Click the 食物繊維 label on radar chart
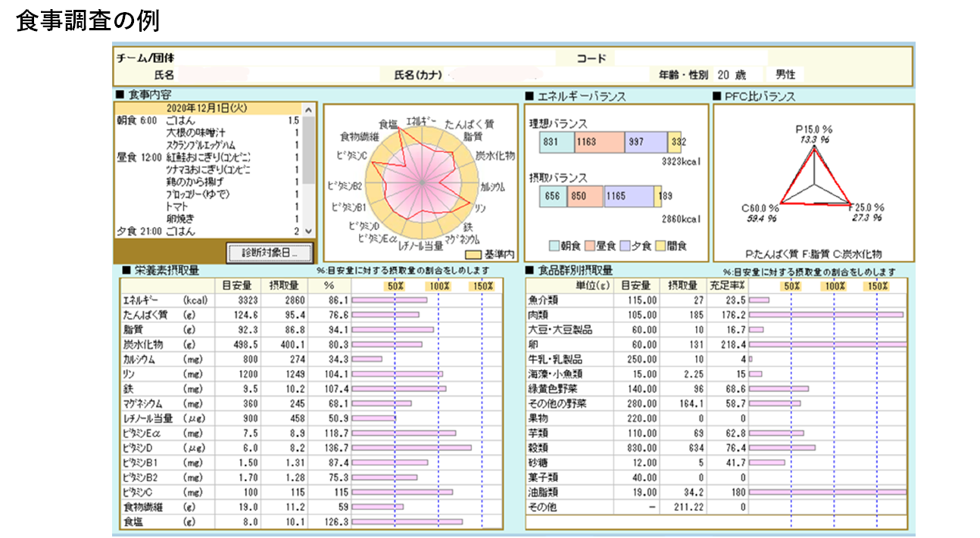This screenshot has width=980, height=538. click(x=360, y=137)
